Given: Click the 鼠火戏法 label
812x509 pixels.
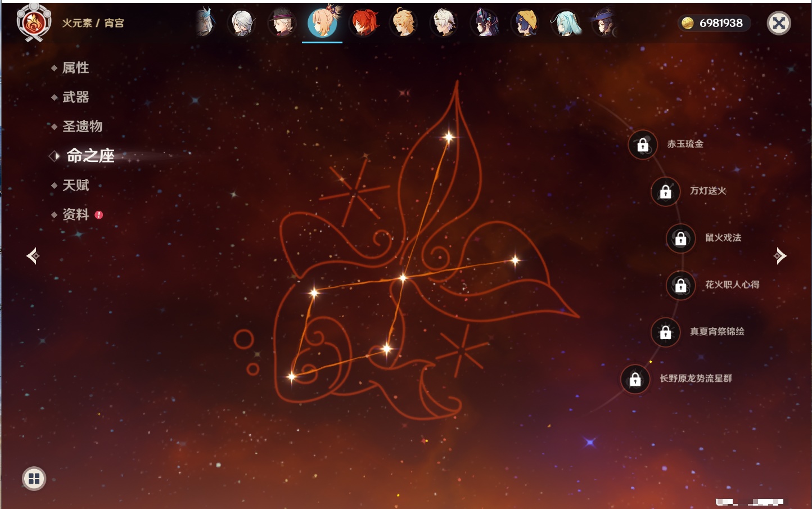Looking at the screenshot, I should tap(723, 237).
